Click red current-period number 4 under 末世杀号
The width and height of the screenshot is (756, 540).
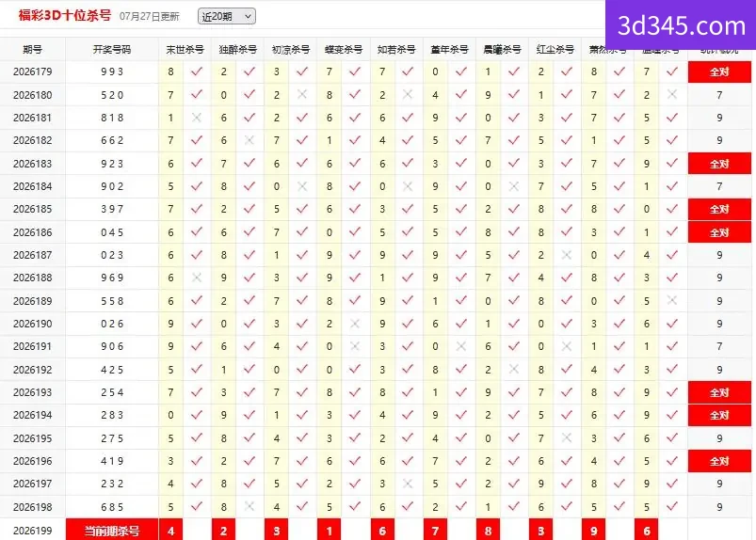click(170, 531)
